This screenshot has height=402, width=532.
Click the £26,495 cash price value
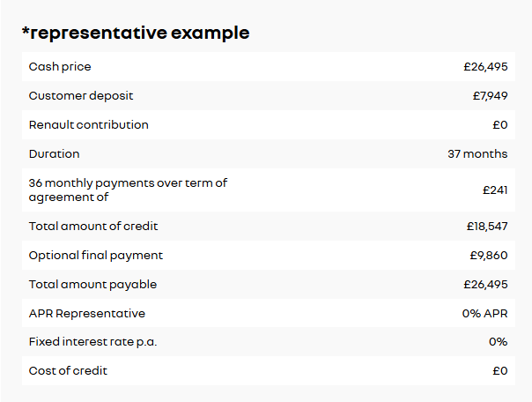(485, 67)
